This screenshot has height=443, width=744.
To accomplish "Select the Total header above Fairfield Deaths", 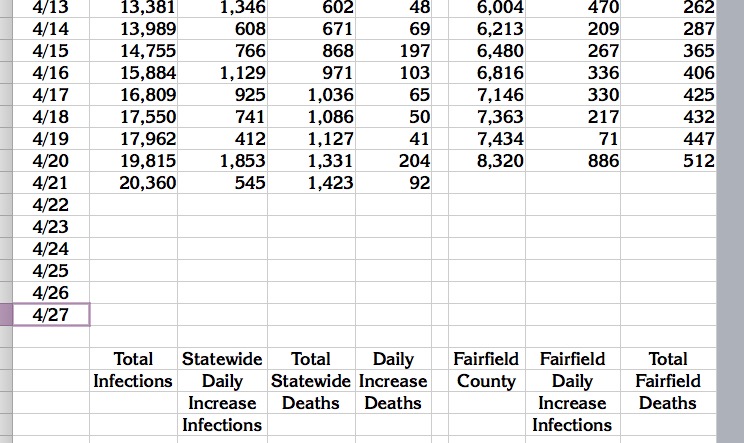I will pyautogui.click(x=669, y=359).
